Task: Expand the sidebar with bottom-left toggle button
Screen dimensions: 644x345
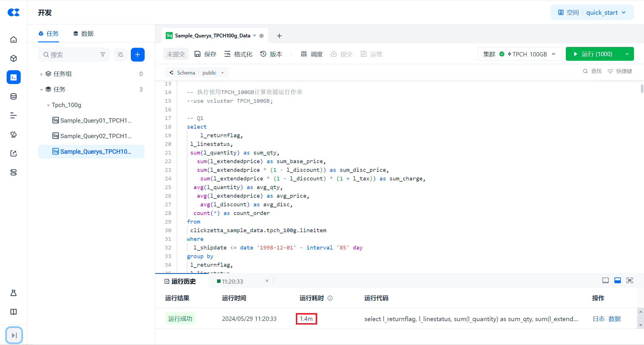Action: click(14, 335)
